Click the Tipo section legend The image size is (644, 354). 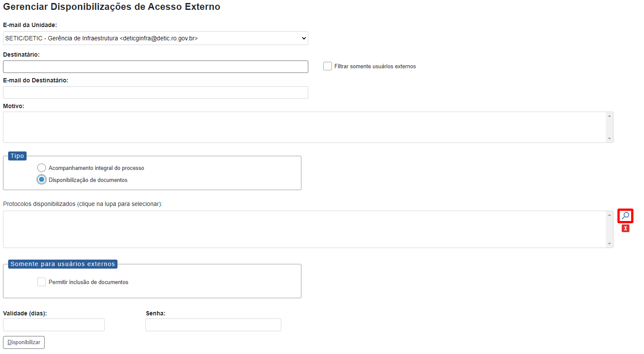click(17, 156)
